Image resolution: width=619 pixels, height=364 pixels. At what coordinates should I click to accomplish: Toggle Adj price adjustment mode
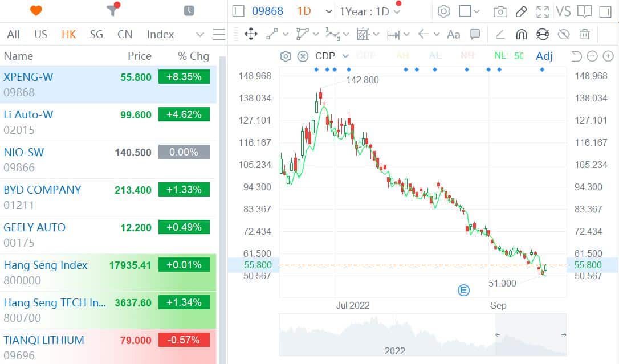point(544,56)
